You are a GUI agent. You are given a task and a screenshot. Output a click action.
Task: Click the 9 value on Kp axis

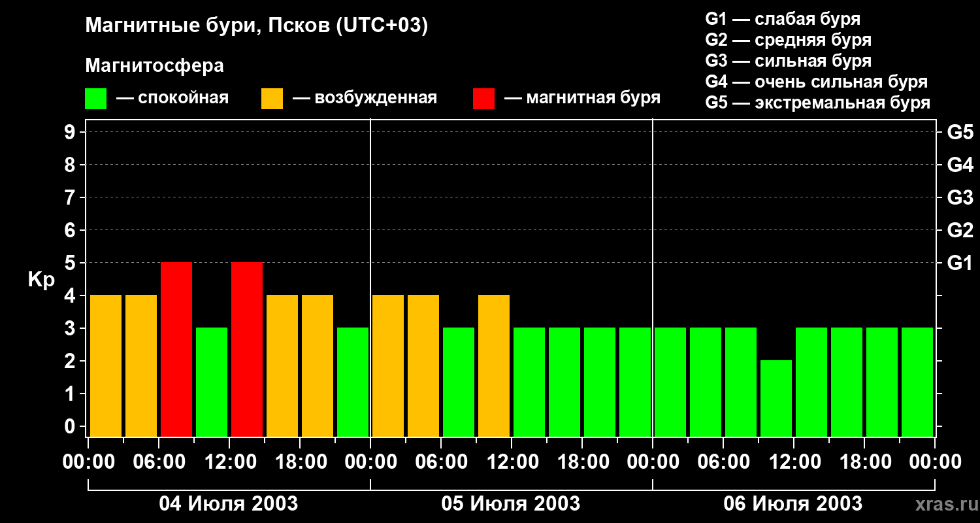(x=71, y=132)
